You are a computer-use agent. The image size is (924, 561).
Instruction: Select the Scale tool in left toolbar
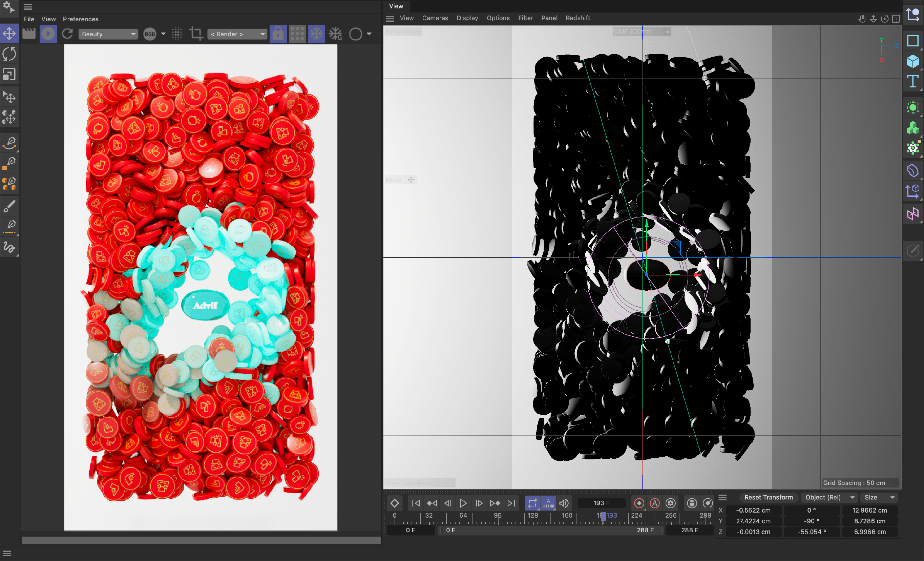(x=9, y=74)
